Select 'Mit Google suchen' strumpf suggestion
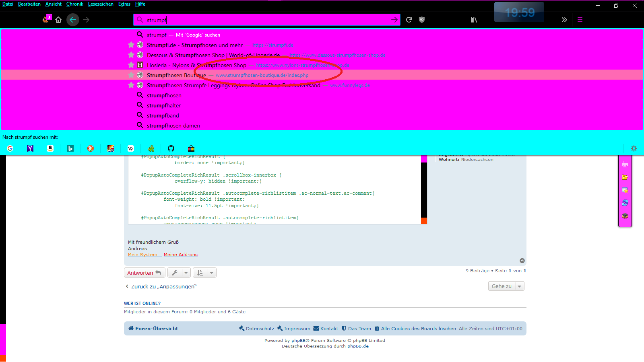 click(322, 35)
